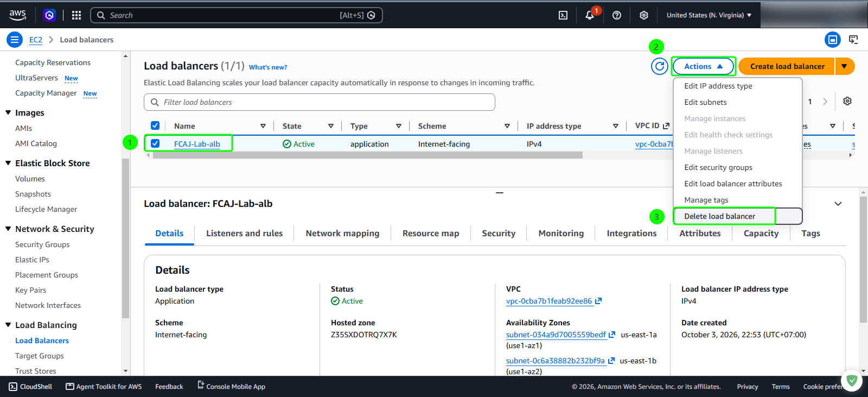
Task: Open external link icon for subnet-0c6a38882b232bf9a
Action: tap(611, 361)
